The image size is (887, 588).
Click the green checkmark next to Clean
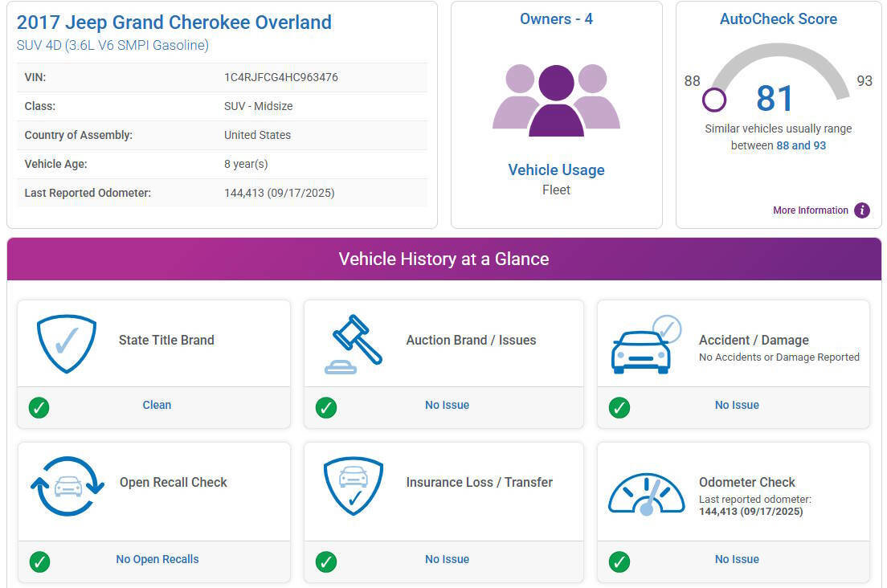click(x=39, y=407)
